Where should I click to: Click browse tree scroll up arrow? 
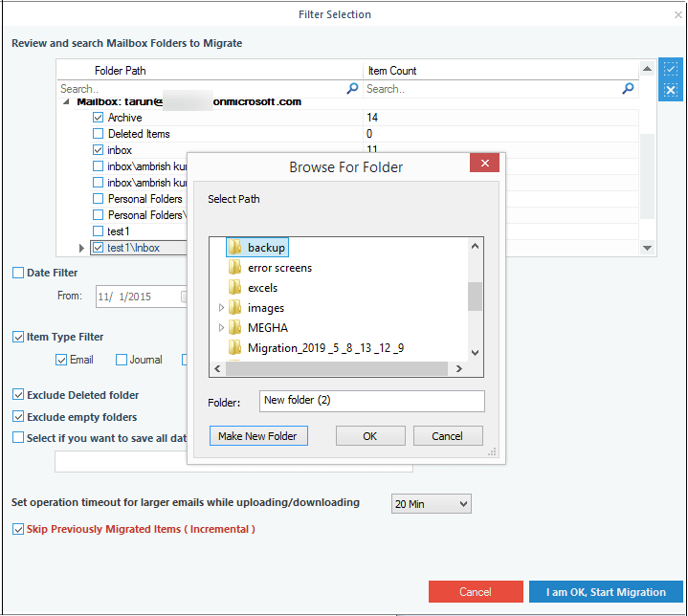(475, 246)
